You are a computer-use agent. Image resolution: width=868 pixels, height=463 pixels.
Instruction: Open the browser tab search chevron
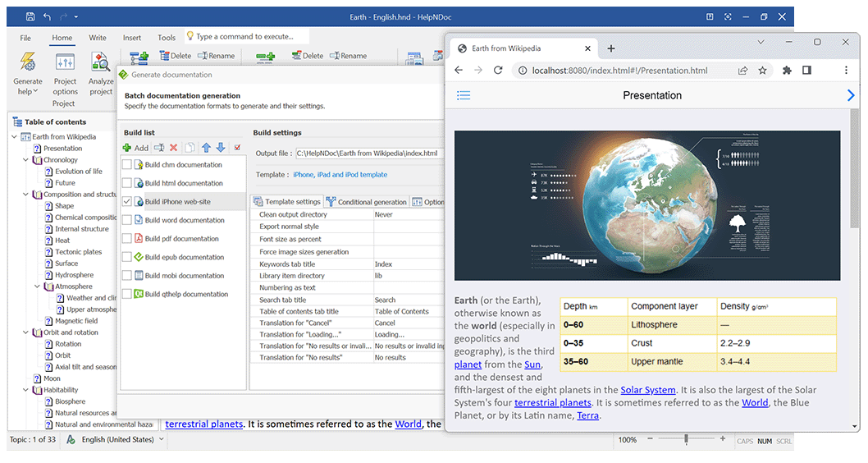pos(761,42)
